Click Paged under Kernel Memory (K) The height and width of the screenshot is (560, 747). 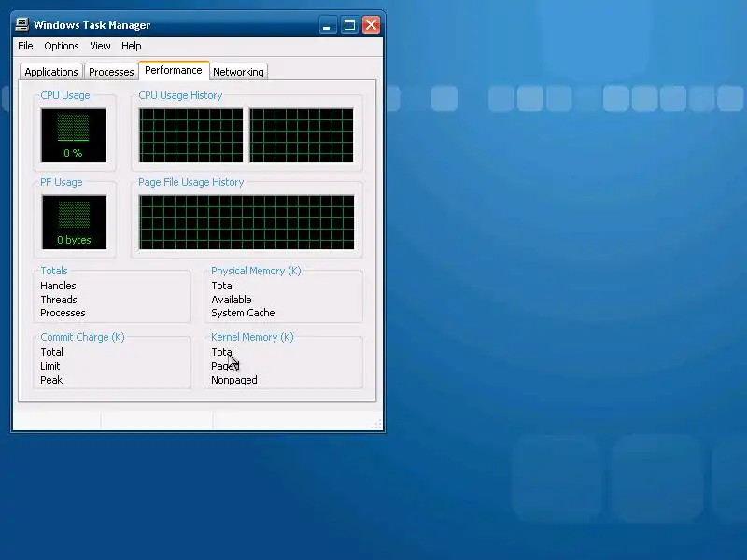click(x=225, y=366)
